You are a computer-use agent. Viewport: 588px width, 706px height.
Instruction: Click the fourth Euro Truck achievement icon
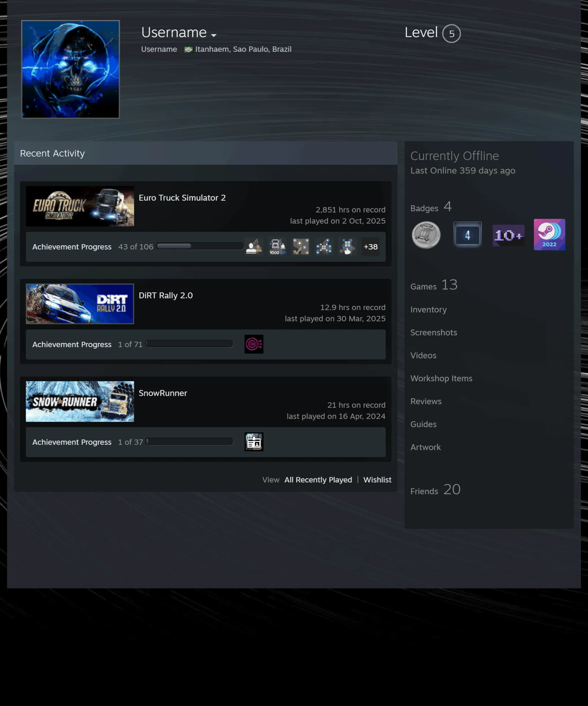point(324,247)
